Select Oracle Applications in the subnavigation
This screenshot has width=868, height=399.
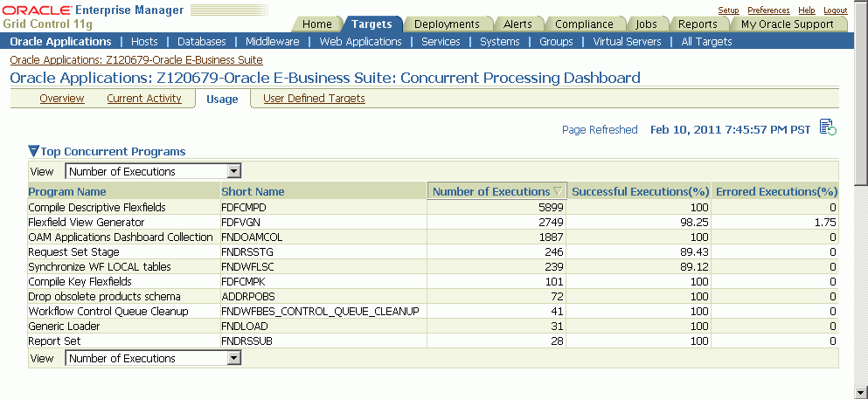click(61, 41)
